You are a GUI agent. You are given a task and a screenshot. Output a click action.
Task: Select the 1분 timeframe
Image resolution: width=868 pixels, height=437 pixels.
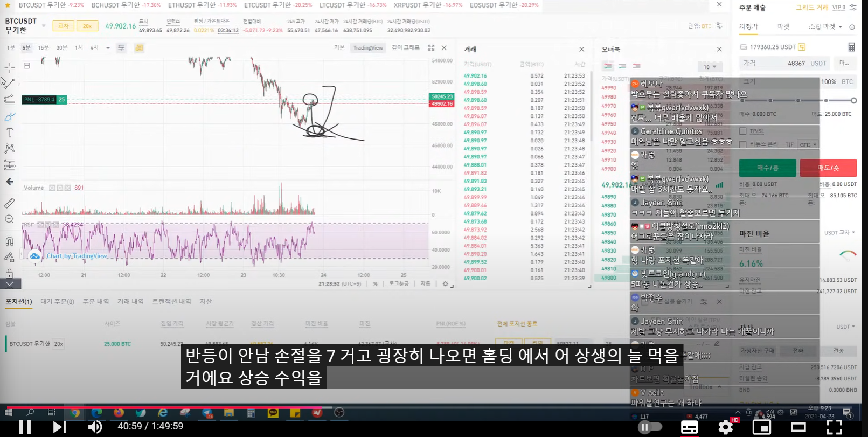point(11,48)
